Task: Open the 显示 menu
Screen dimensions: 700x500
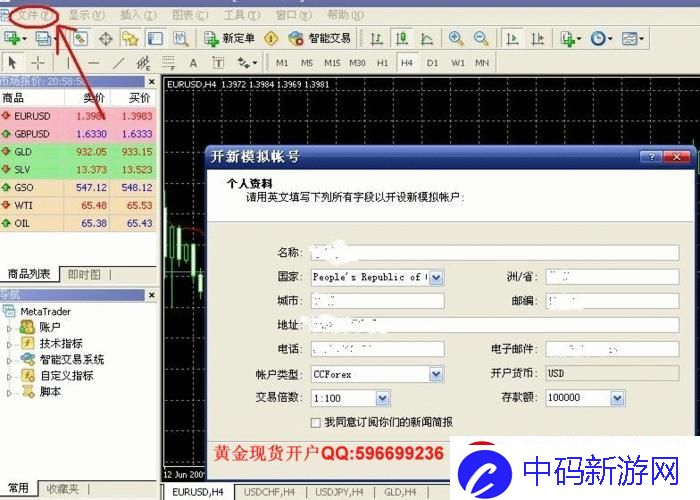Action: tap(87, 16)
